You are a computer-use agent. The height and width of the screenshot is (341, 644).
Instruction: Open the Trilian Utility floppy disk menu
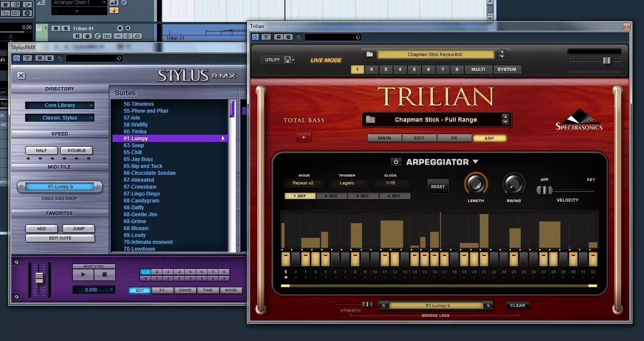pyautogui.click(x=289, y=60)
